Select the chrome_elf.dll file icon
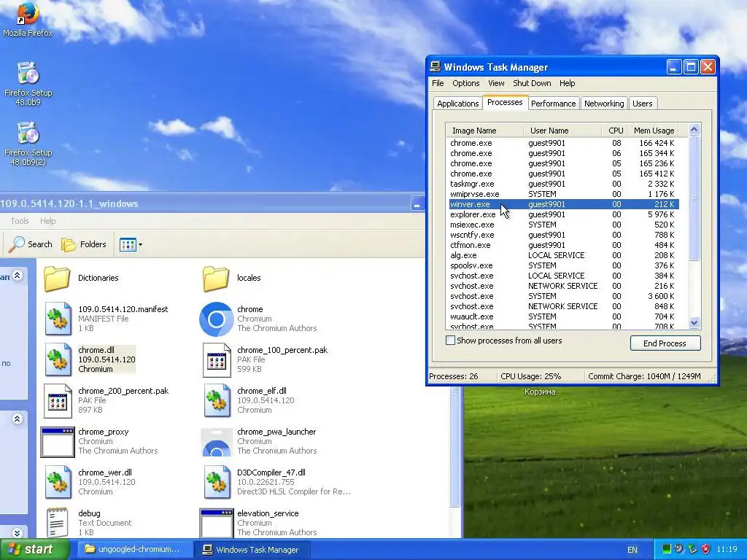The image size is (747, 560). point(217,400)
